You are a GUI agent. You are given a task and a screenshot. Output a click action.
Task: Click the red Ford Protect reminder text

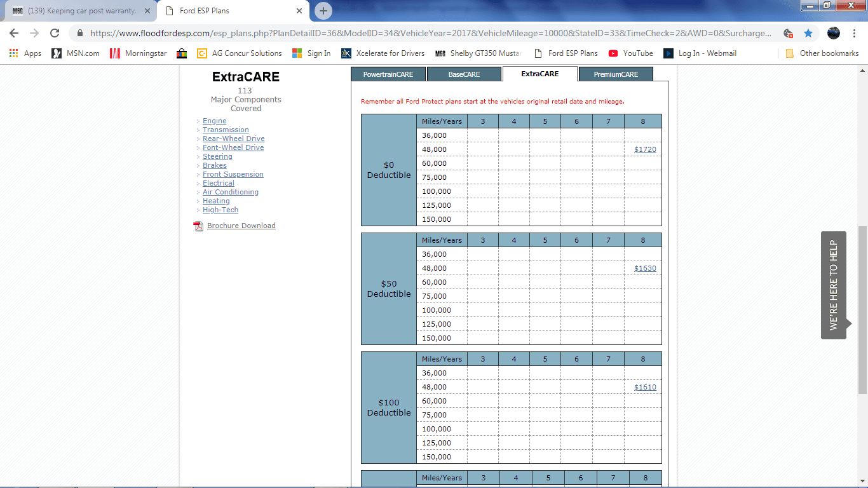492,102
